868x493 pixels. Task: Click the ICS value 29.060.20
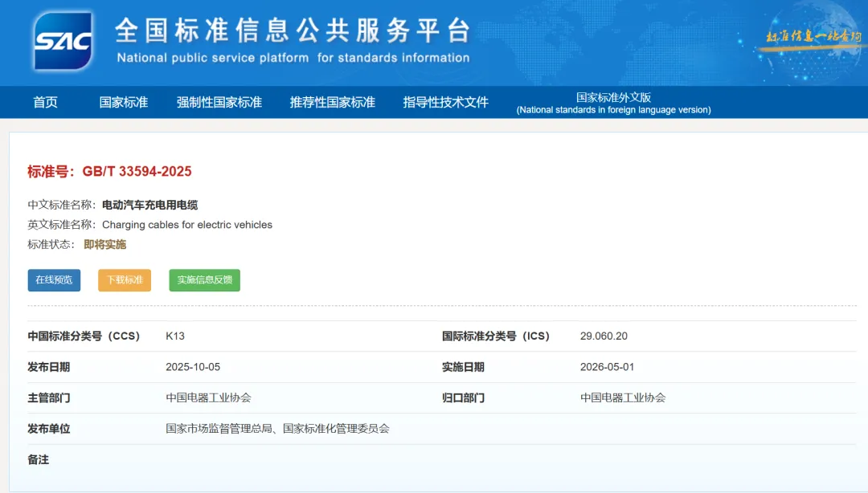point(604,336)
